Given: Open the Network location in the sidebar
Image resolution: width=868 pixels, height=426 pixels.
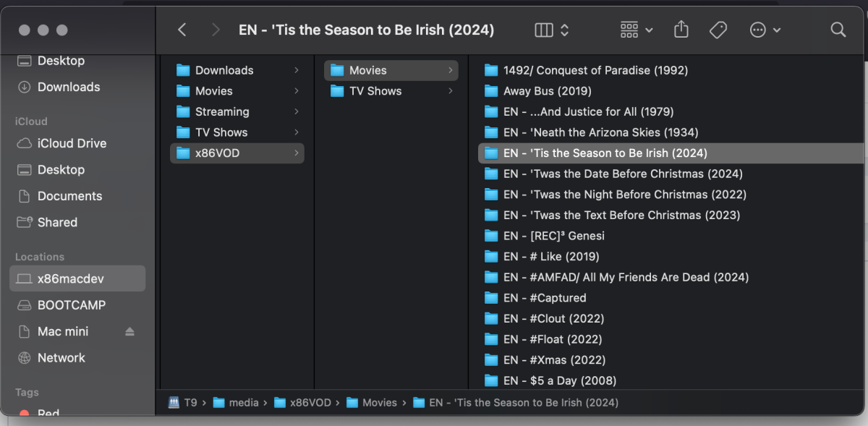Looking at the screenshot, I should coord(61,357).
